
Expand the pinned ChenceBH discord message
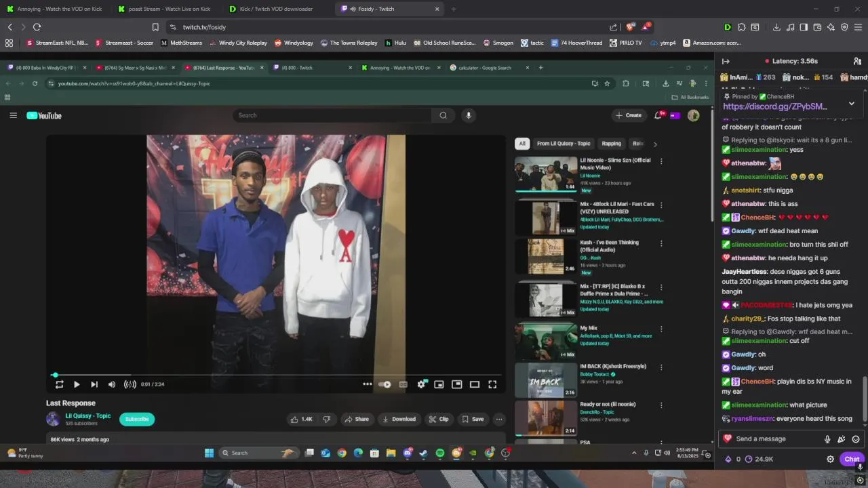(852, 104)
